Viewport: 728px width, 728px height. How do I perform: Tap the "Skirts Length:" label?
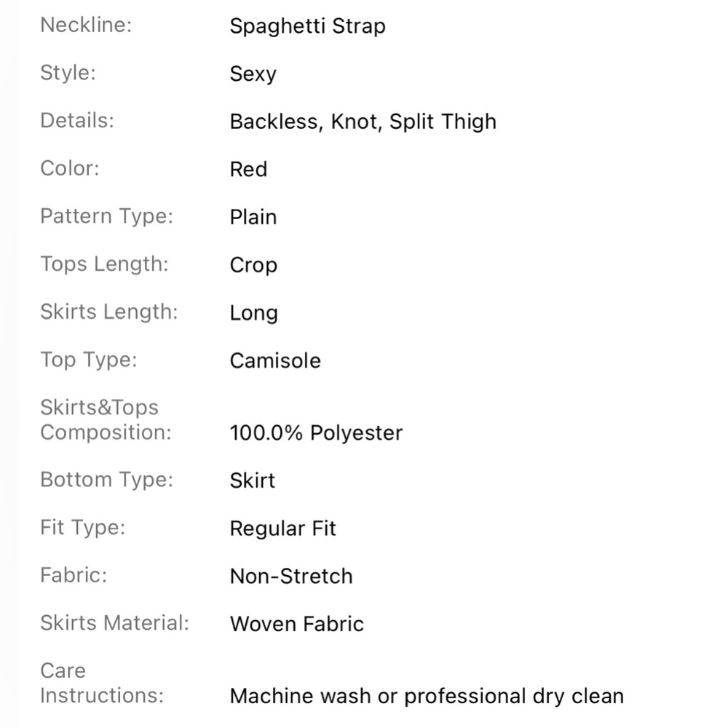[109, 312]
